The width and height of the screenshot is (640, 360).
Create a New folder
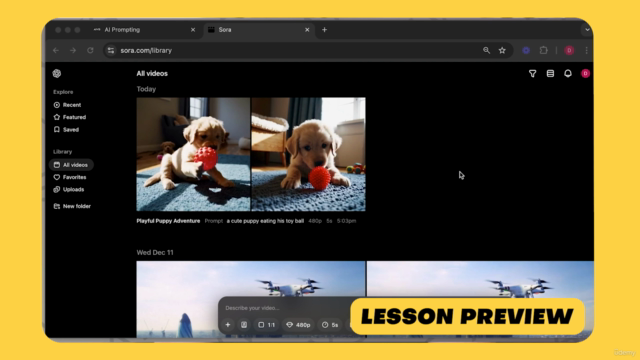click(72, 206)
